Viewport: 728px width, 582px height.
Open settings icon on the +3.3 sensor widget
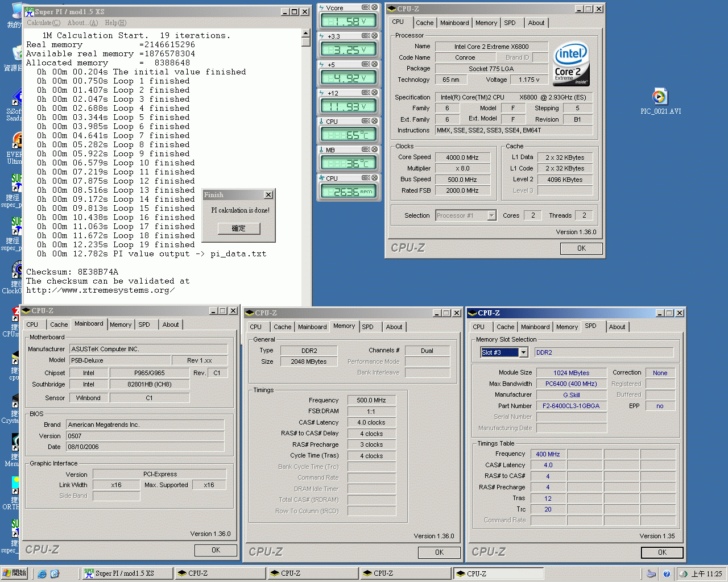pyautogui.click(x=366, y=36)
